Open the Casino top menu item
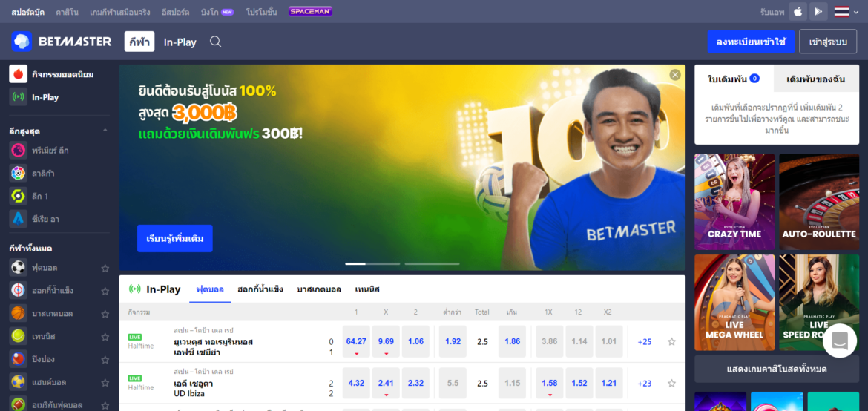This screenshot has width=868, height=411. click(67, 12)
